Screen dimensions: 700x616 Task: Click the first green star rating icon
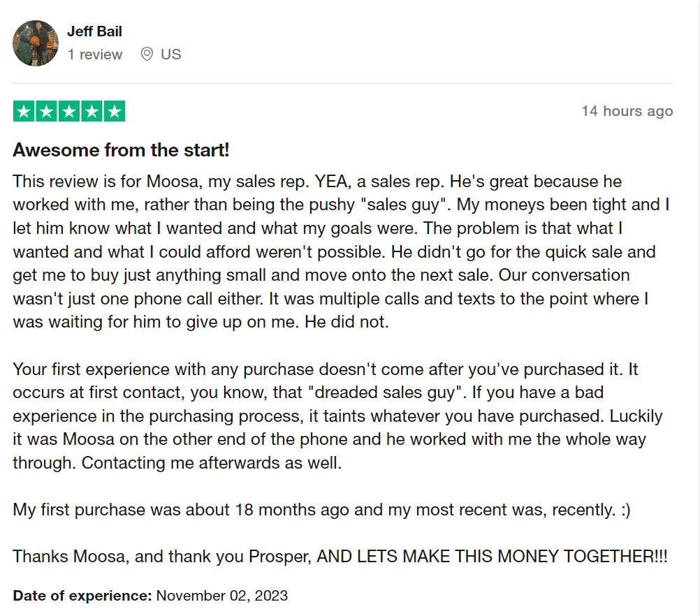coord(24,111)
